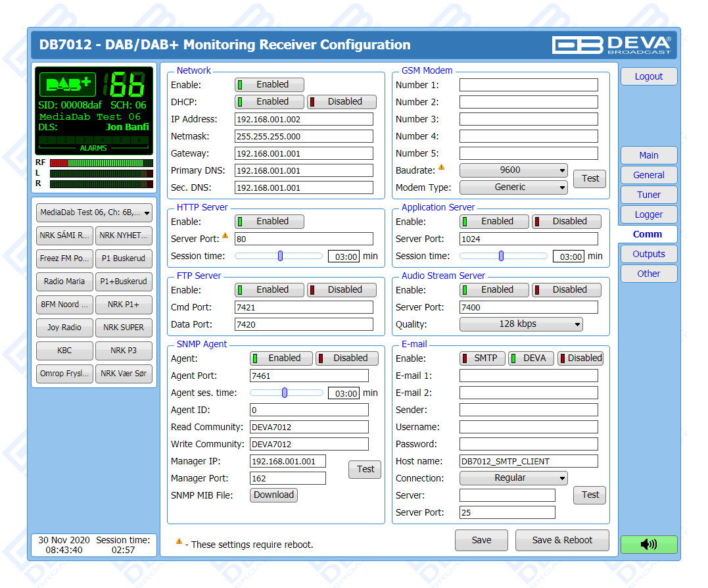The height and width of the screenshot is (588, 708).
Task: Click the warning icon in the reboot footnote
Action: pyautogui.click(x=179, y=541)
